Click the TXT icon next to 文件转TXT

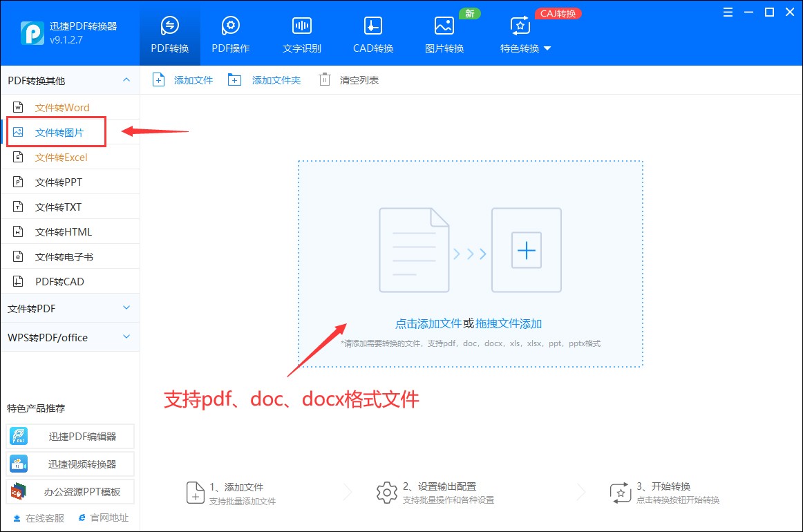[18, 207]
